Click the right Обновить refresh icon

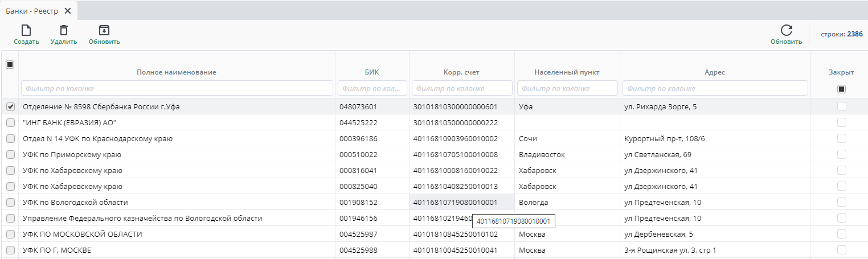coord(786,31)
